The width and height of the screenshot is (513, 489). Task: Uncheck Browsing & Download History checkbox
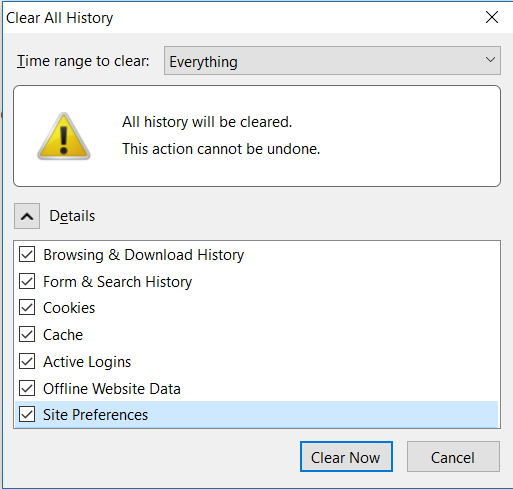[27, 255]
